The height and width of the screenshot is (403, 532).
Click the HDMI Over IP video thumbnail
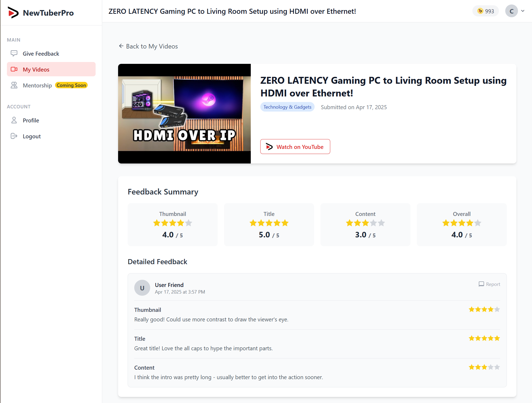(184, 113)
